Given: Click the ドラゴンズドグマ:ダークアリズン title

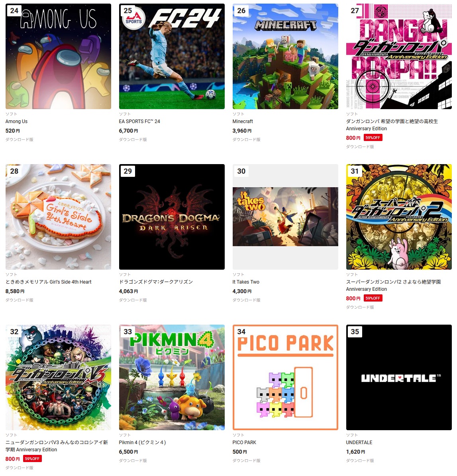Looking at the screenshot, I should click(156, 282).
